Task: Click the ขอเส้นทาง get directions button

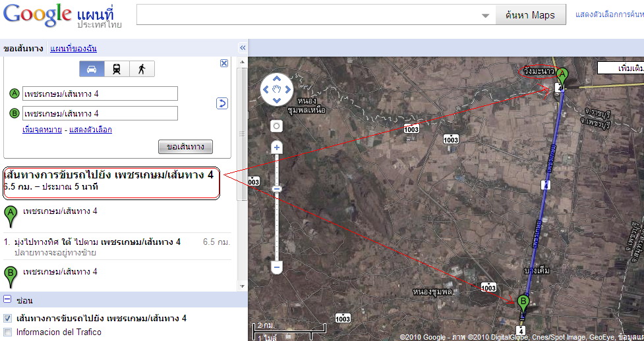Action: coord(185,147)
